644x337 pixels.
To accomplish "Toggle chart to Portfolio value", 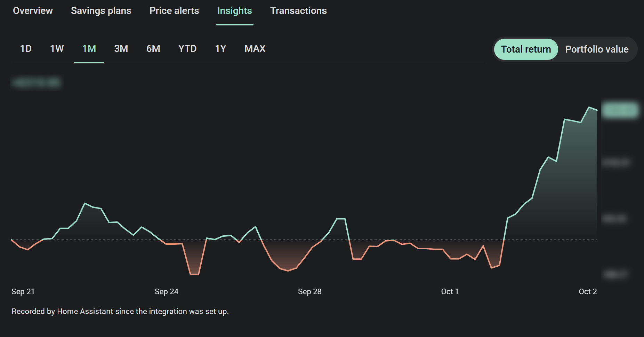I will pos(597,49).
